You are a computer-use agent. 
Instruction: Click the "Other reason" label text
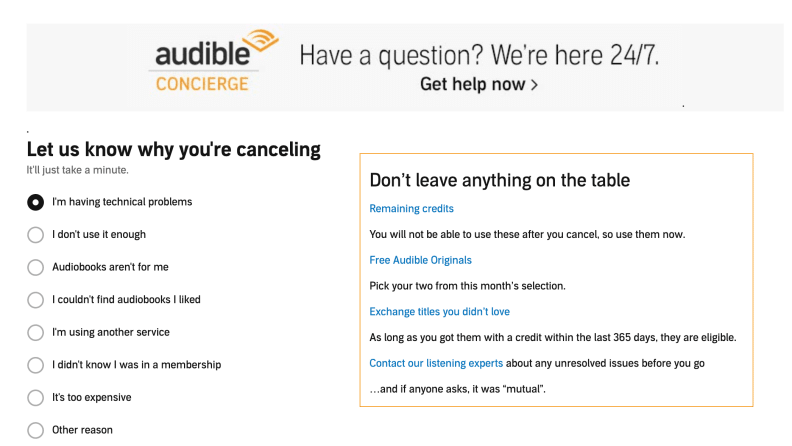[x=82, y=430]
